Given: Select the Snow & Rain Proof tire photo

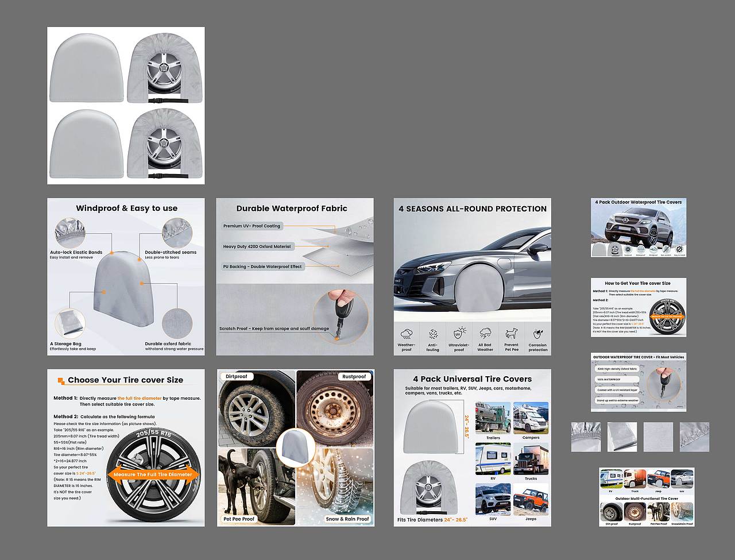Looking at the screenshot, I should pos(335,486).
